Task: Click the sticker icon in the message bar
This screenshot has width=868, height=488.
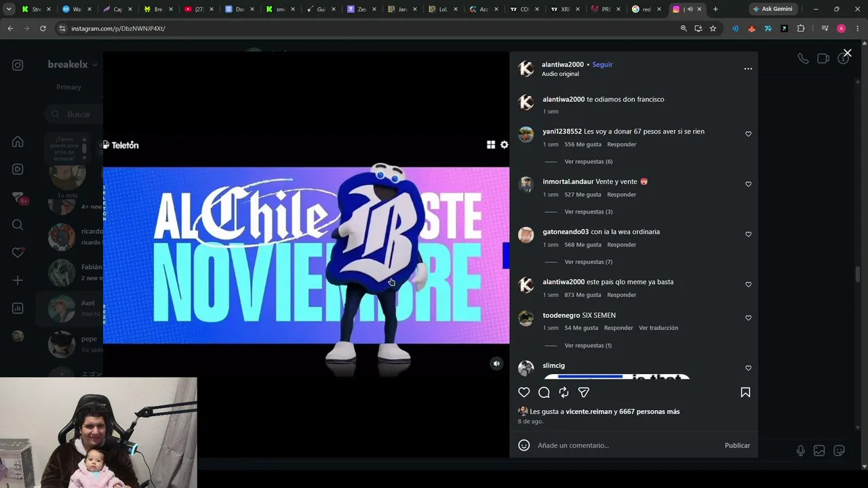Action: [x=839, y=451]
